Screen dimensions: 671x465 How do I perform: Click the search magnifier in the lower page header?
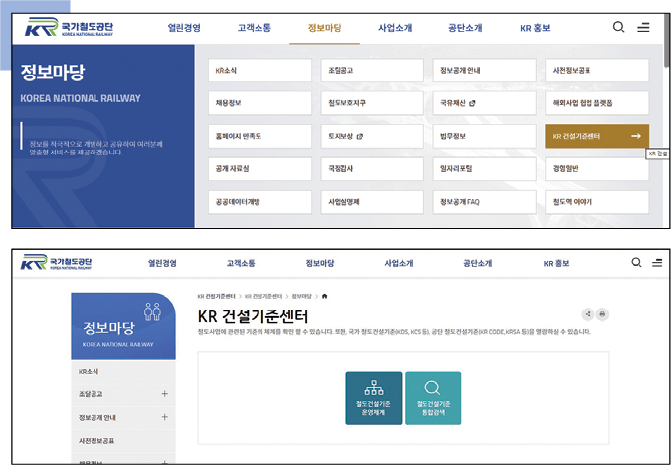point(636,263)
